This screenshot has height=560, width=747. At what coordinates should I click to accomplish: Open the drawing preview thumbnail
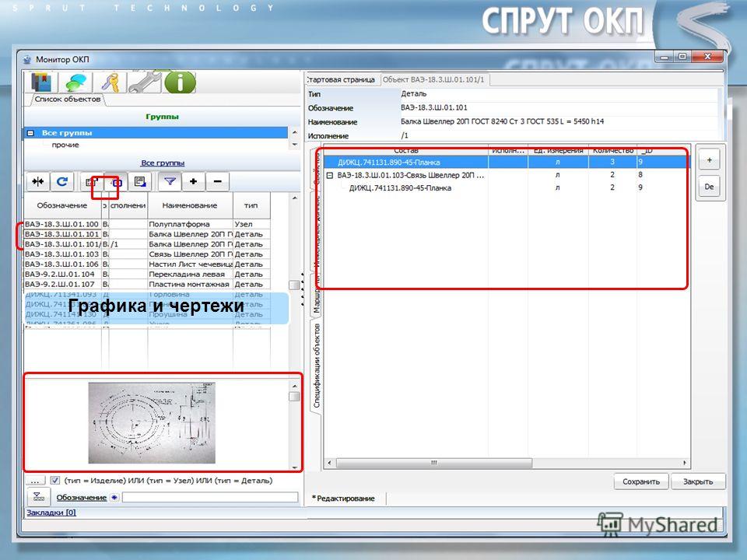pyautogui.click(x=152, y=423)
